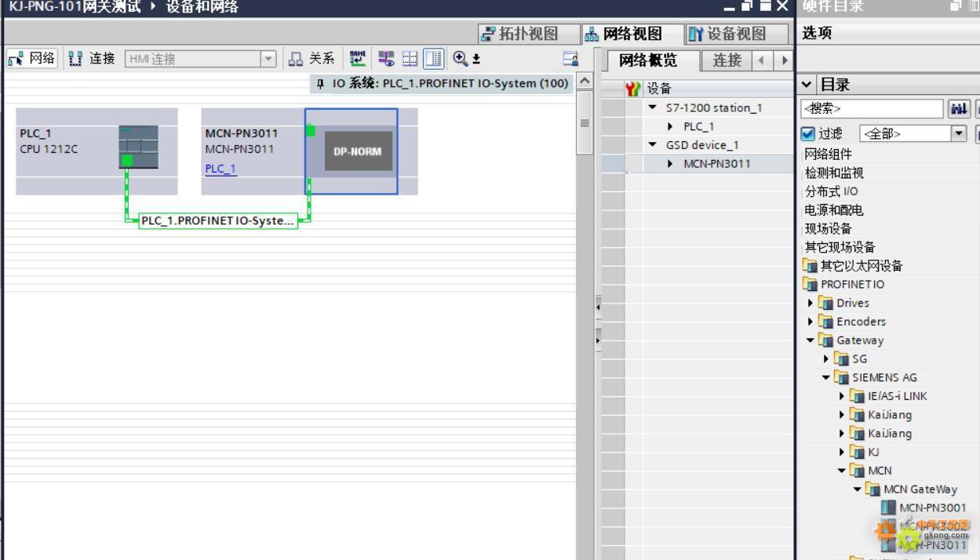The width and height of the screenshot is (980, 560).
Task: Toggle the 过滤 filter checkbox
Action: [807, 133]
